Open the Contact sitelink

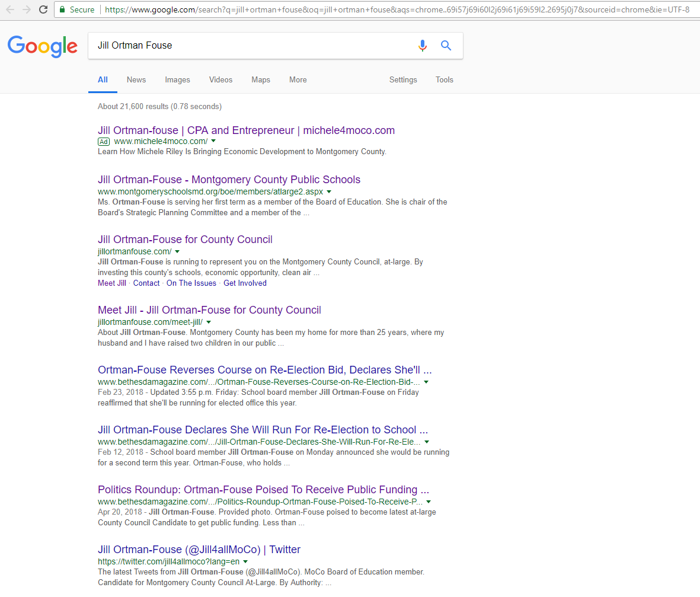[146, 283]
